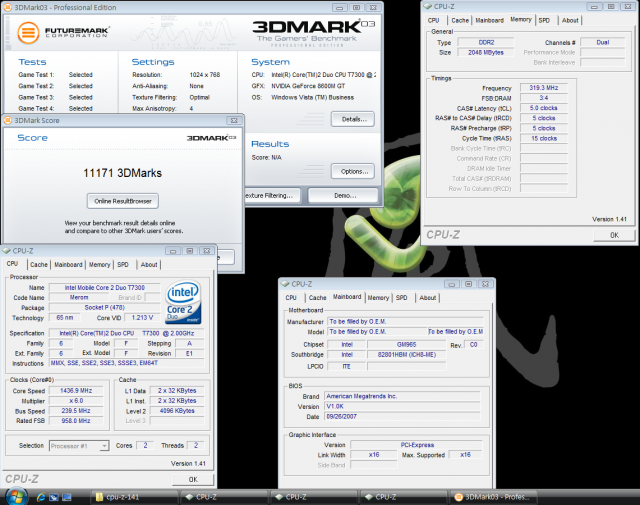Click the 958.0 MHz rated FSB value
The width and height of the screenshot is (640, 505).
pyautogui.click(x=76, y=420)
